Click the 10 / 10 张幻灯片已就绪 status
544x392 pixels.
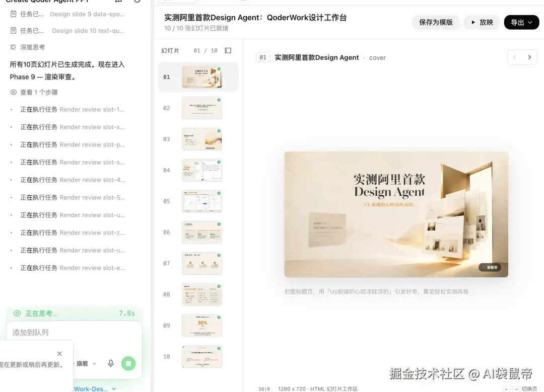pyautogui.click(x=196, y=28)
